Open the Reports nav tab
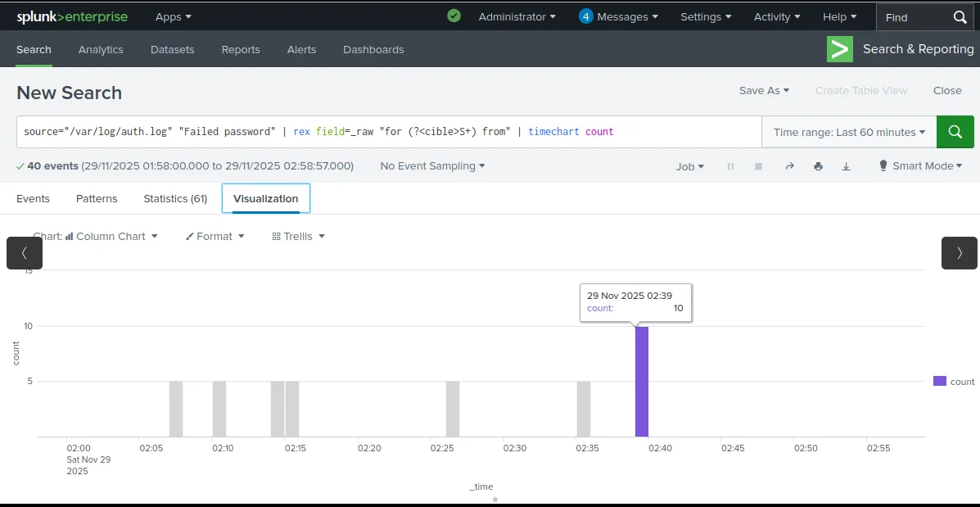This screenshot has width=980, height=507. pyautogui.click(x=241, y=49)
